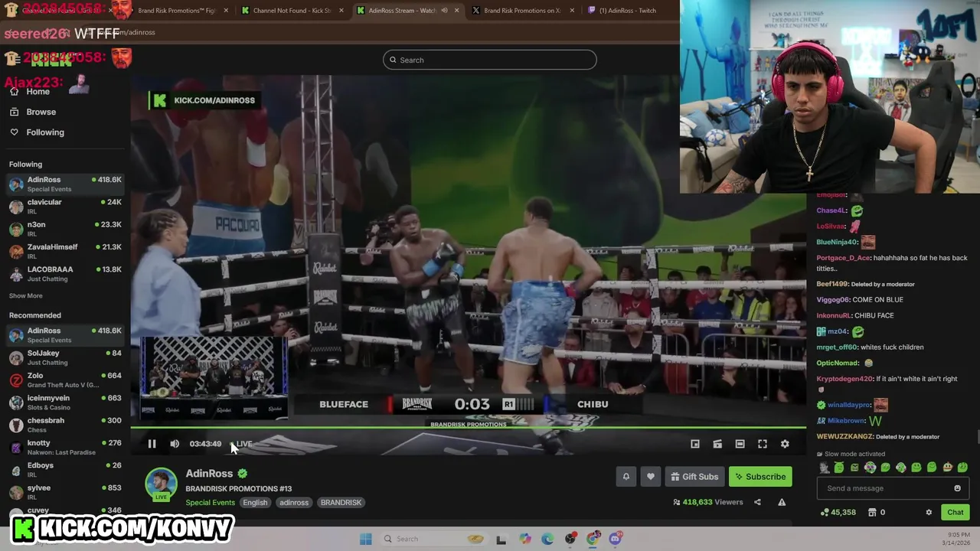Viewport: 980px width, 551px height.
Task: Click the clip creation icon in player
Action: pos(717,444)
